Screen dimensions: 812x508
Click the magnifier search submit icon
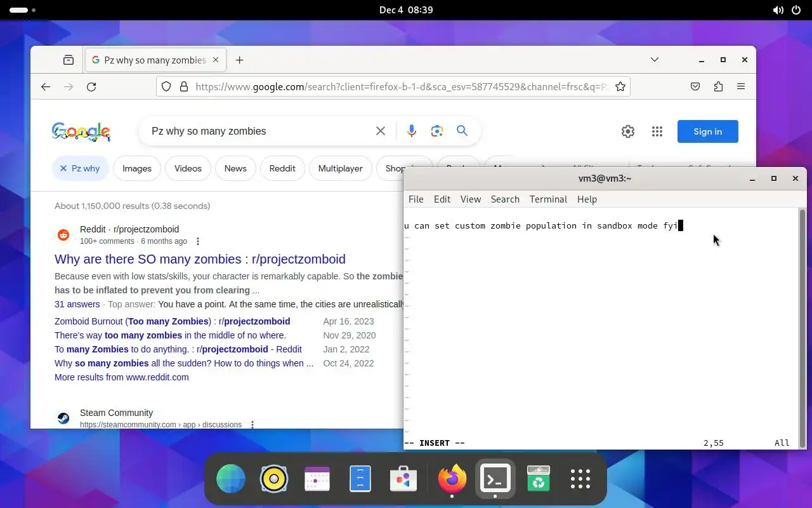coord(462,131)
